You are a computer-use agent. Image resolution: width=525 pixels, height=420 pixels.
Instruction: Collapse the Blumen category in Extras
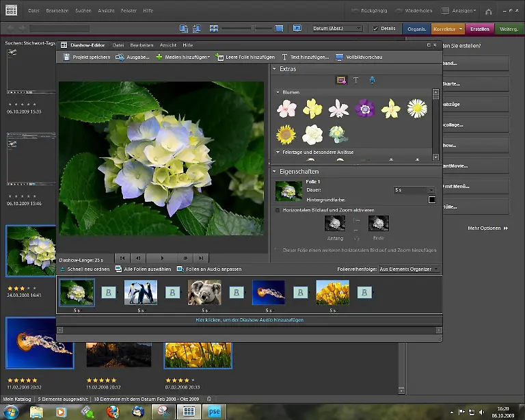(278, 92)
